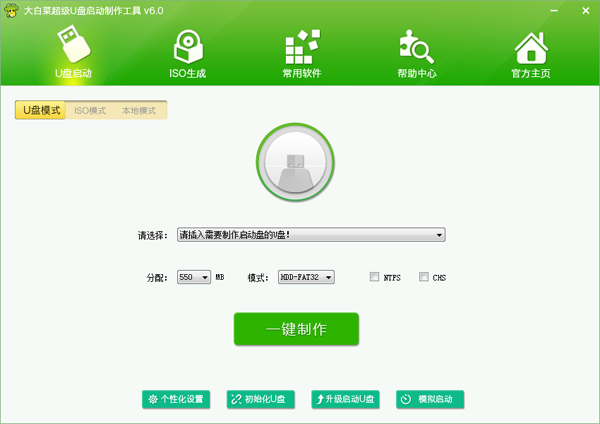Click the gear icon on 个性化设置
Viewport: 600px width, 424px height.
[153, 399]
